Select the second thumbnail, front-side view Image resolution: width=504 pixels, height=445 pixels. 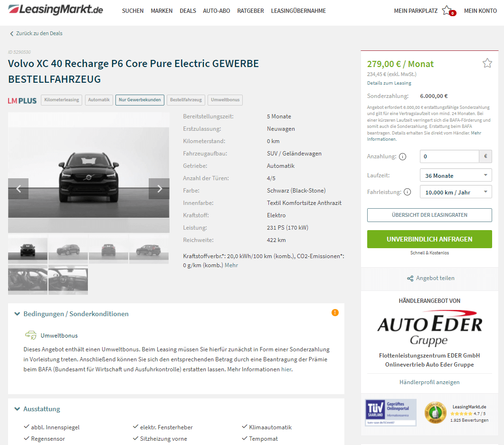68,249
